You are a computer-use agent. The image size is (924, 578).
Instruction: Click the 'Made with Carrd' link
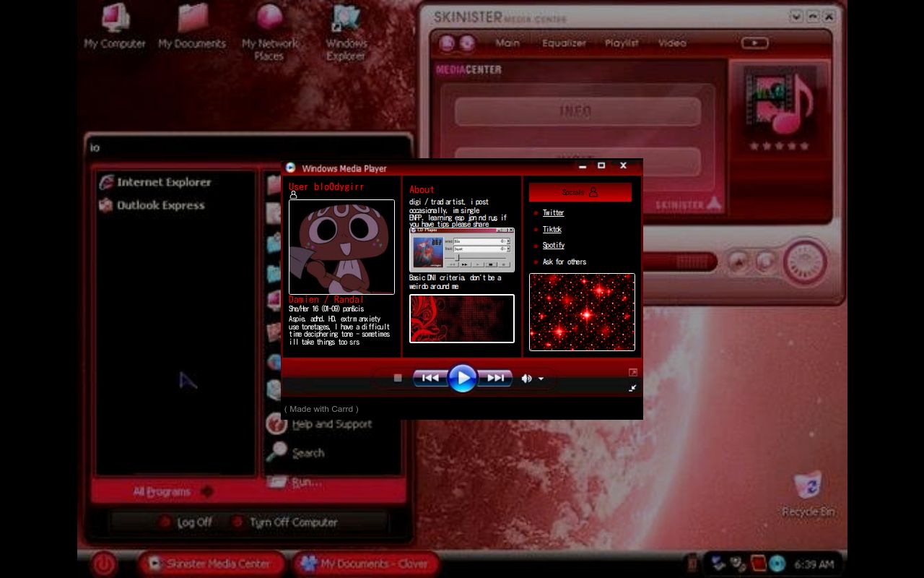point(321,409)
